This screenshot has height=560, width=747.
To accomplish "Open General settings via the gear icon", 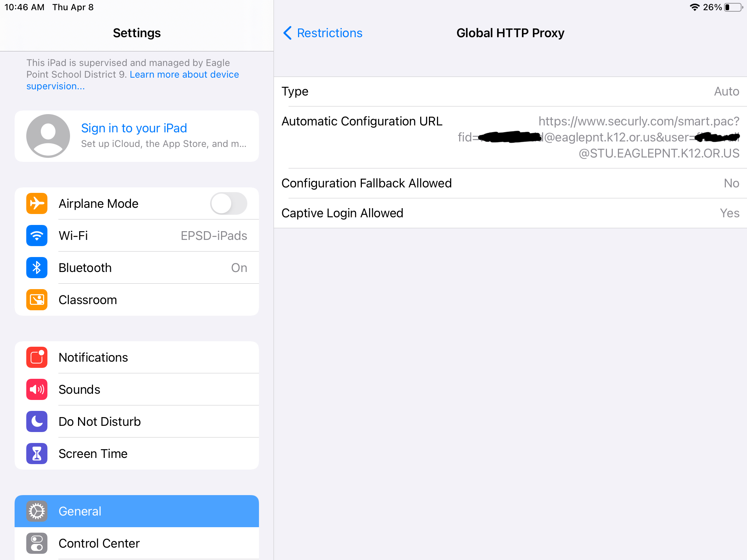I will click(36, 511).
